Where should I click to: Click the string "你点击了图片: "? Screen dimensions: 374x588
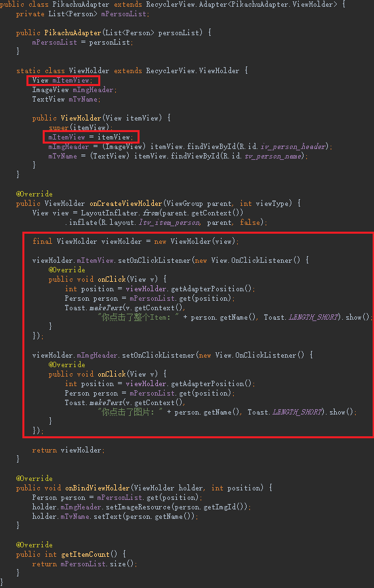(130, 412)
